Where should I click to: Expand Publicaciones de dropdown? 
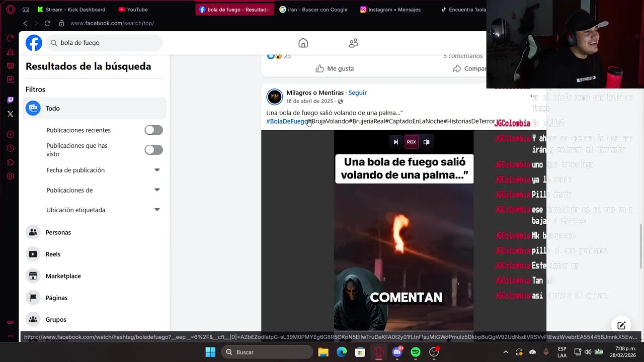157,190
